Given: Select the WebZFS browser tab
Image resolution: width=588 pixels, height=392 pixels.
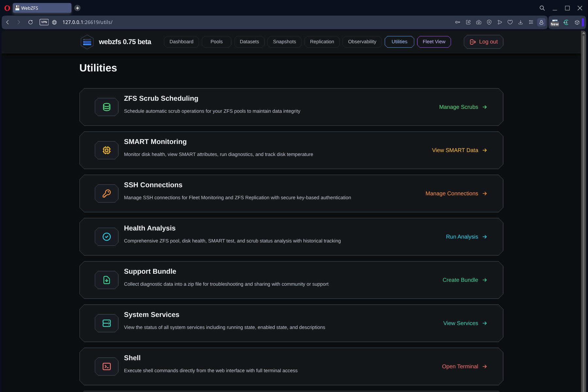Looking at the screenshot, I should pyautogui.click(x=42, y=8).
